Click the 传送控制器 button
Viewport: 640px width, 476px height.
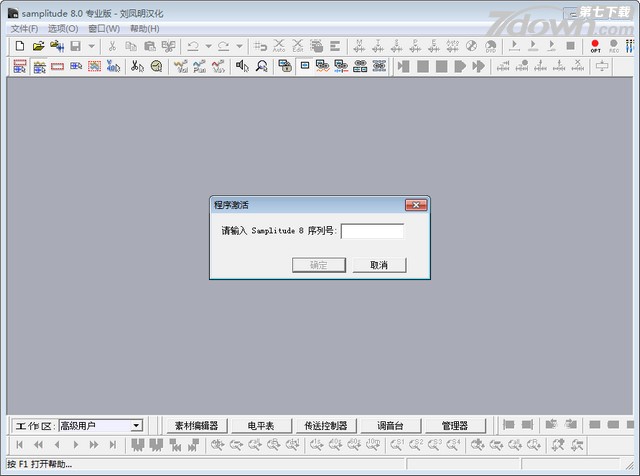point(326,426)
